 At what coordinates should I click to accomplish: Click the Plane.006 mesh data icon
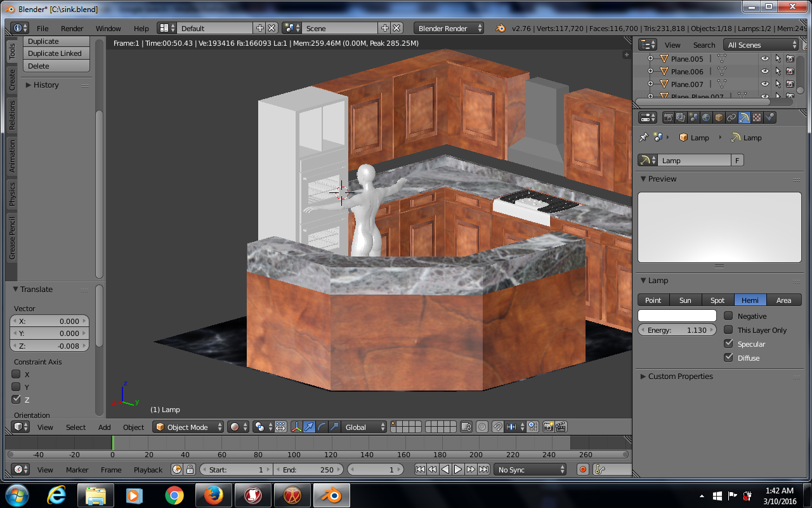click(722, 71)
